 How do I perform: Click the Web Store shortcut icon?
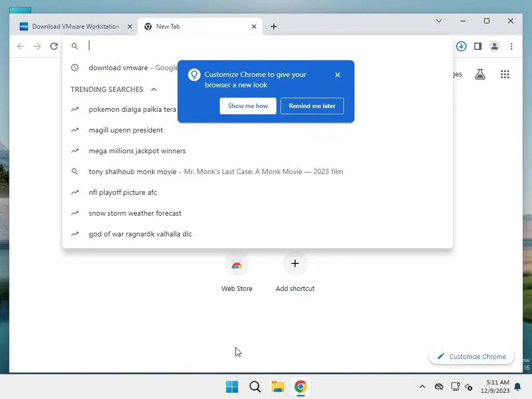pos(237,263)
